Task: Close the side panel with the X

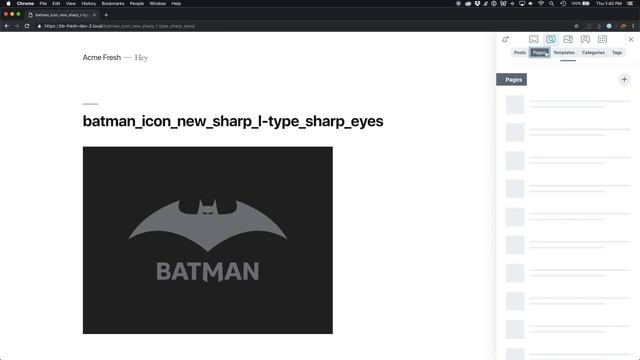Action: (x=631, y=40)
